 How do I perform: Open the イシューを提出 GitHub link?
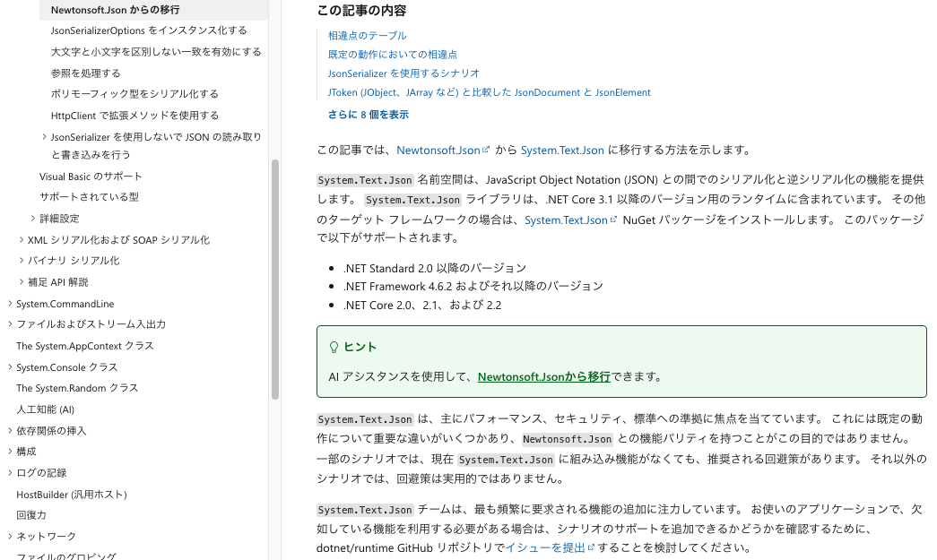click(x=545, y=548)
